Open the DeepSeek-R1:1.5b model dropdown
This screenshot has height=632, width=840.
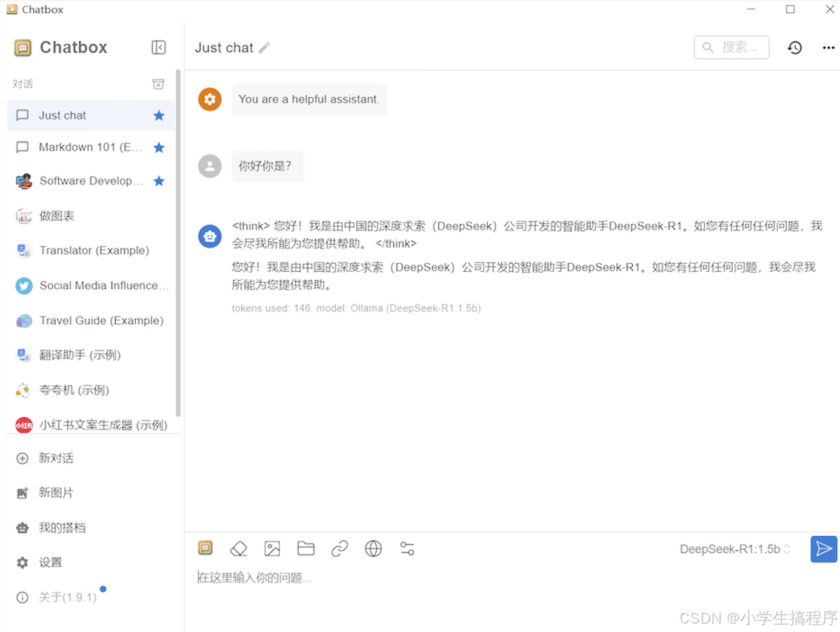735,549
